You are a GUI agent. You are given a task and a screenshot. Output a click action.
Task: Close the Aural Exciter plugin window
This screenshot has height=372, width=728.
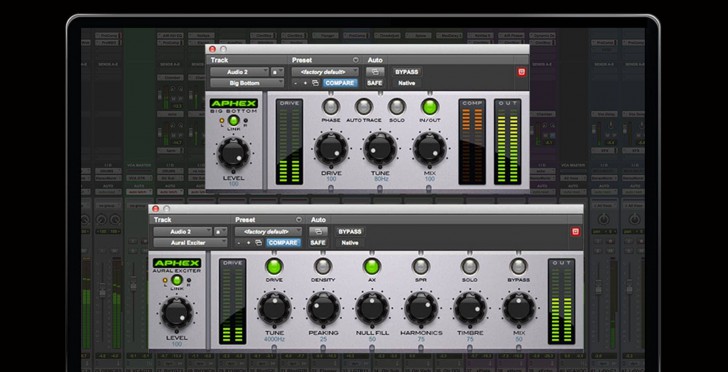point(156,209)
